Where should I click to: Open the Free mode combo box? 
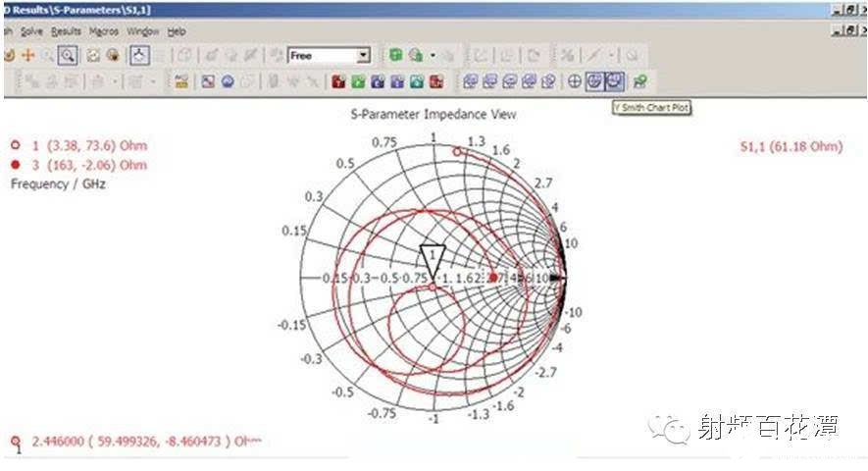point(329,56)
